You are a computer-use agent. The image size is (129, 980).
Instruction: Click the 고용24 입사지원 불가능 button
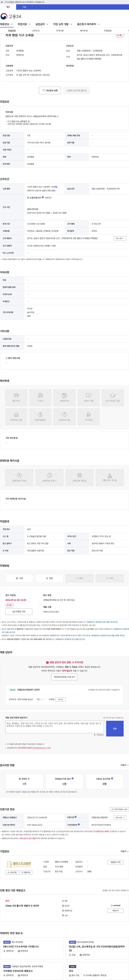coord(76,90)
